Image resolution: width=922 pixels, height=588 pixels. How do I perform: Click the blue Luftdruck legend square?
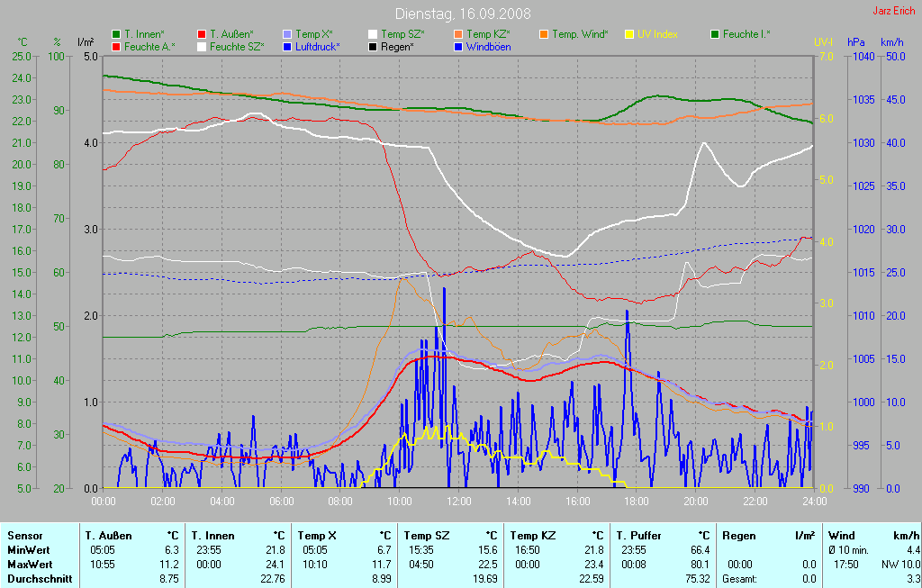pyautogui.click(x=287, y=46)
